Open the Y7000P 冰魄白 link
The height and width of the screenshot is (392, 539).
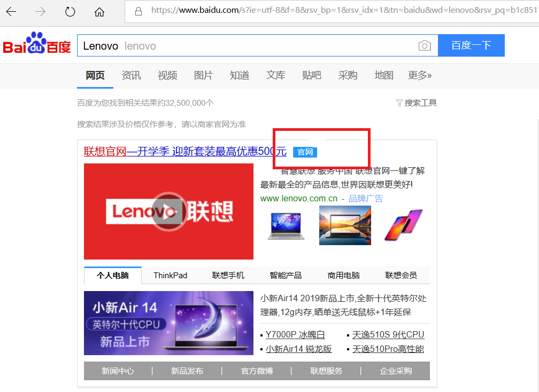[x=295, y=335]
